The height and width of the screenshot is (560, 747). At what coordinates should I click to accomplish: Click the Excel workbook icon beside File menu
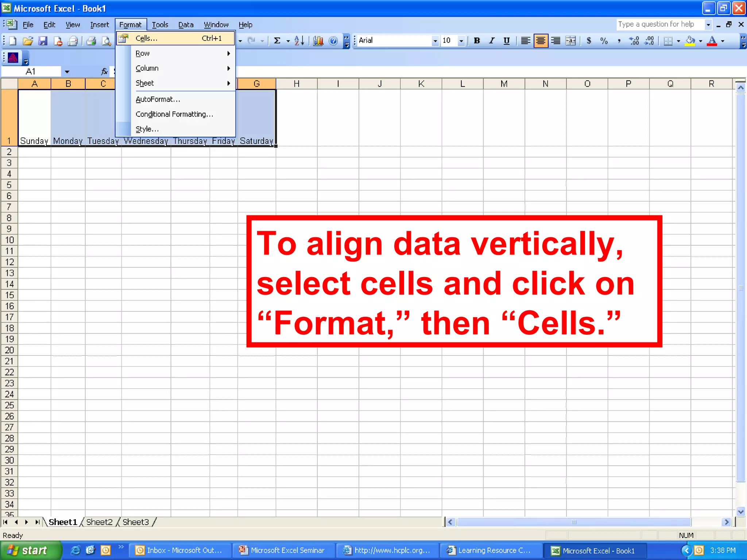[11, 24]
